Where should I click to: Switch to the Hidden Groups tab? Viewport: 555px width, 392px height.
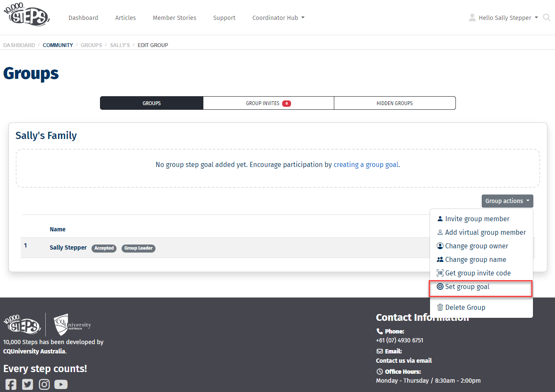coord(394,103)
